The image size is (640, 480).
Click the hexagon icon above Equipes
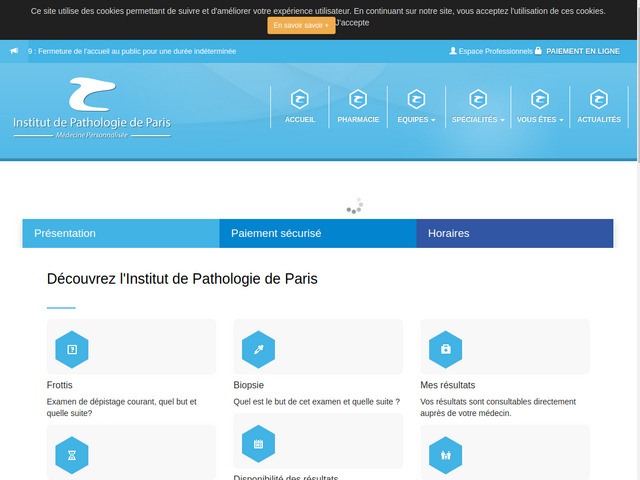(x=416, y=99)
